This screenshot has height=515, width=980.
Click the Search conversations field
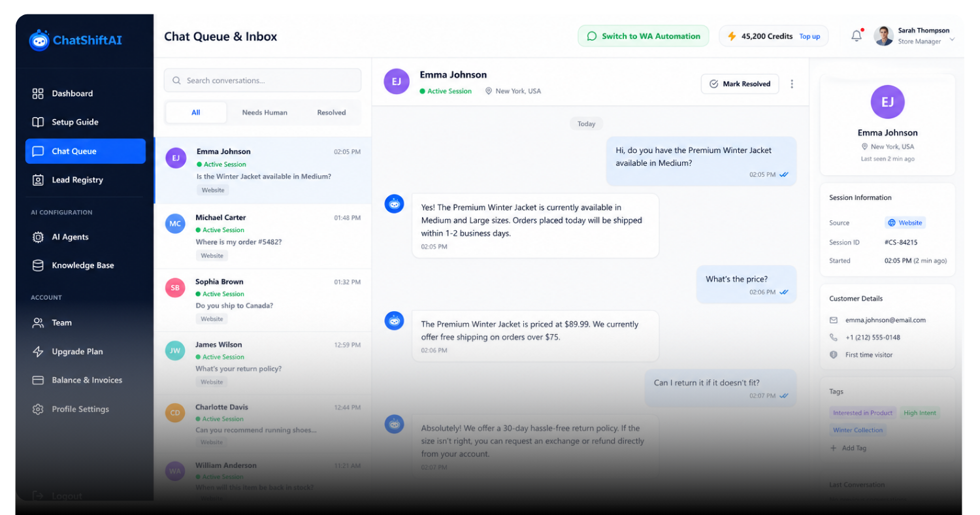263,80
